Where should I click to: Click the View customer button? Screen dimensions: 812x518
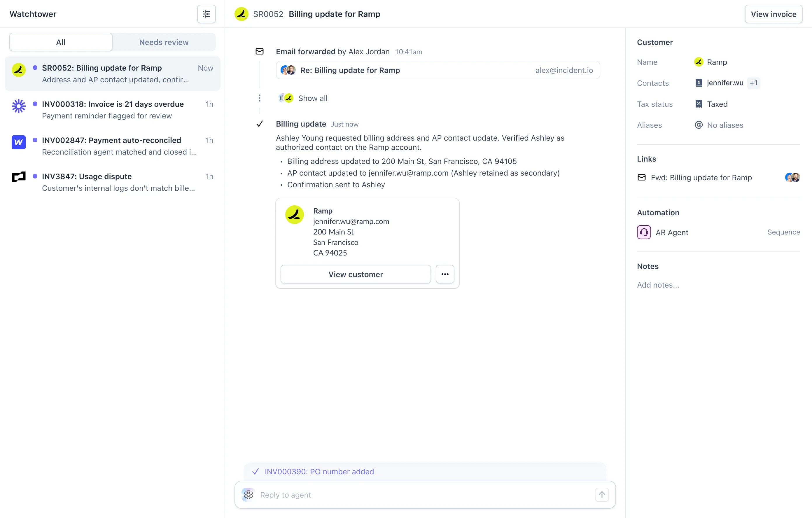[x=356, y=274]
